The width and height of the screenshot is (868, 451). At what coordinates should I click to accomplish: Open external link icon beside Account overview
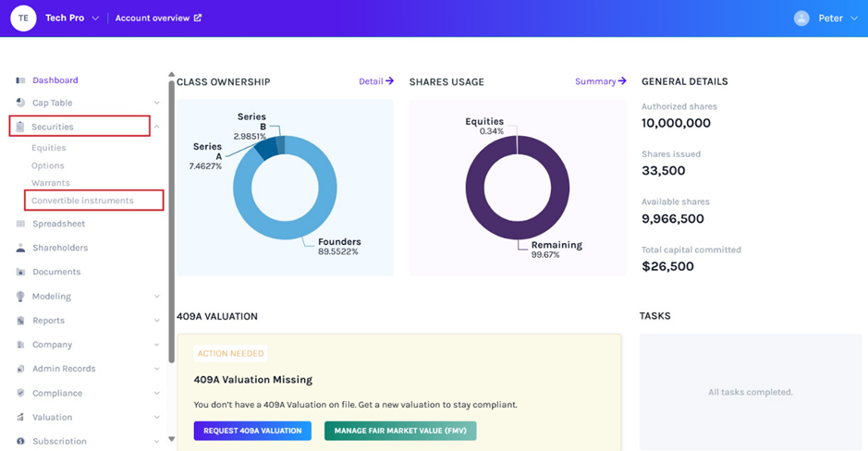point(198,18)
